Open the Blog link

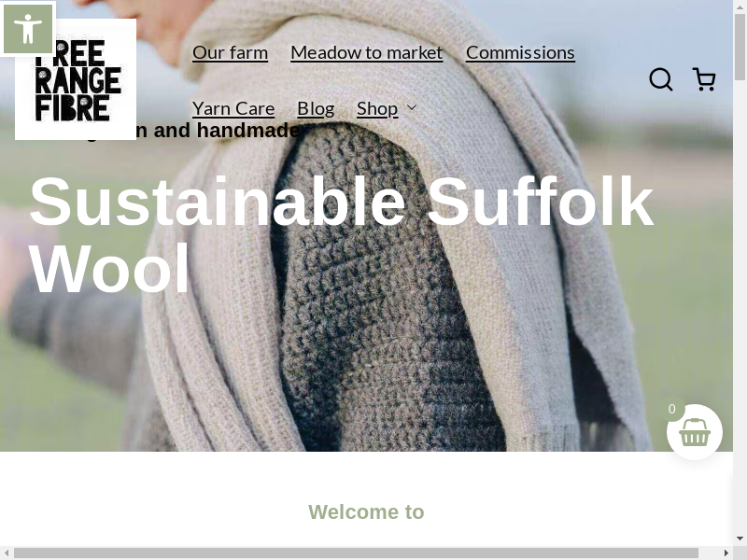coord(316,108)
